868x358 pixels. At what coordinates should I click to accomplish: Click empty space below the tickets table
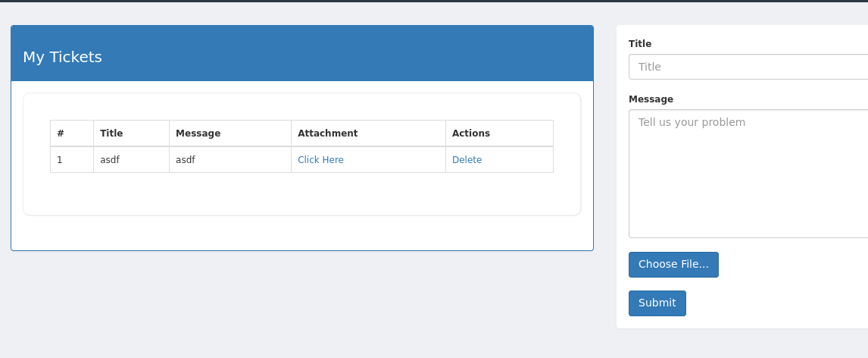point(301,194)
